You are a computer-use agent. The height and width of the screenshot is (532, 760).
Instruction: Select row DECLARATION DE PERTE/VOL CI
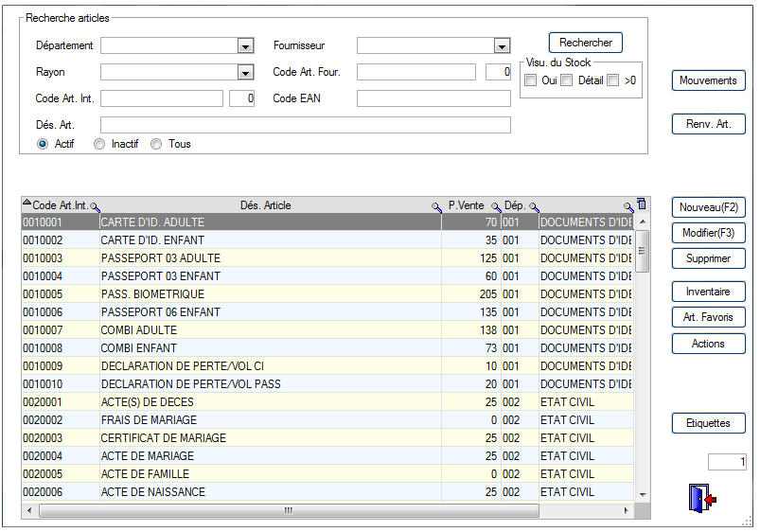coord(327,365)
